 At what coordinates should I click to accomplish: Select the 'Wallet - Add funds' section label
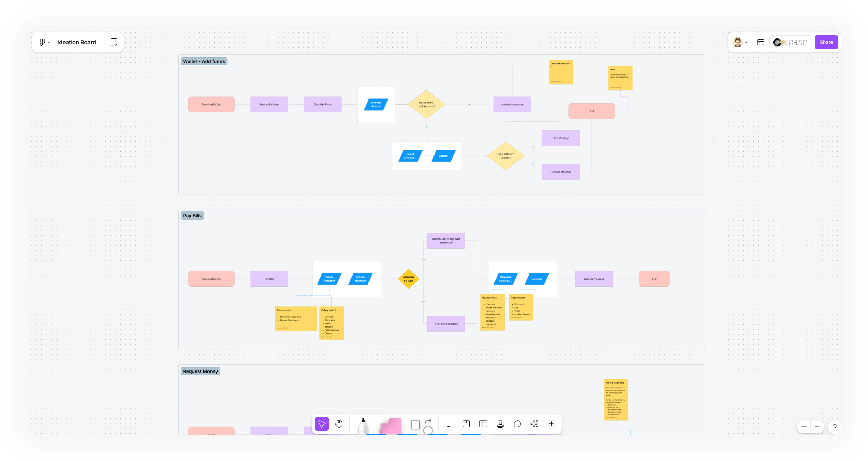click(204, 61)
